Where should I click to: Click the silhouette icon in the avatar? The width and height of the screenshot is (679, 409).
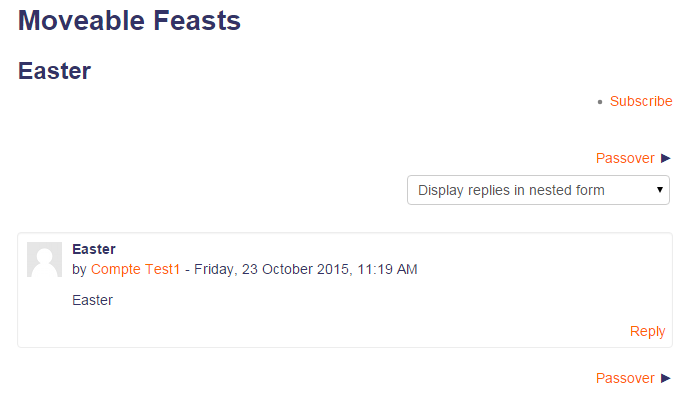click(45, 263)
